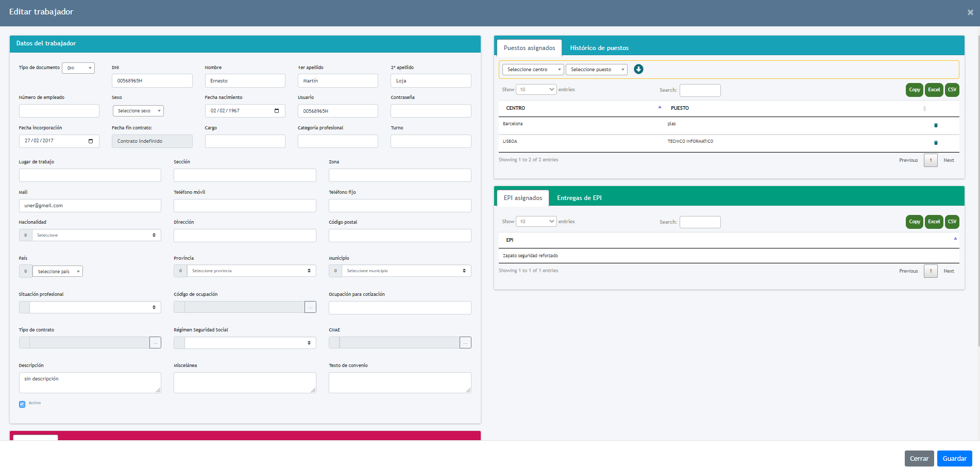Open Tipo de contrato lookup button
This screenshot has width=980, height=467.
click(x=155, y=343)
